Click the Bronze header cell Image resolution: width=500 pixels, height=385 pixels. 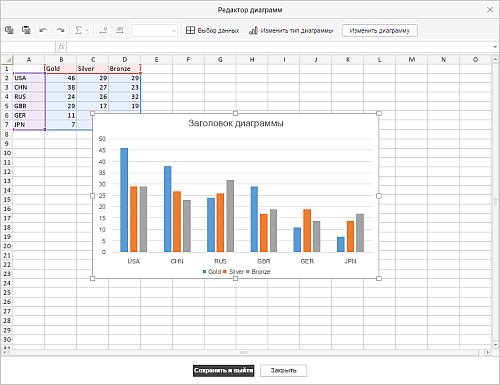pos(124,69)
